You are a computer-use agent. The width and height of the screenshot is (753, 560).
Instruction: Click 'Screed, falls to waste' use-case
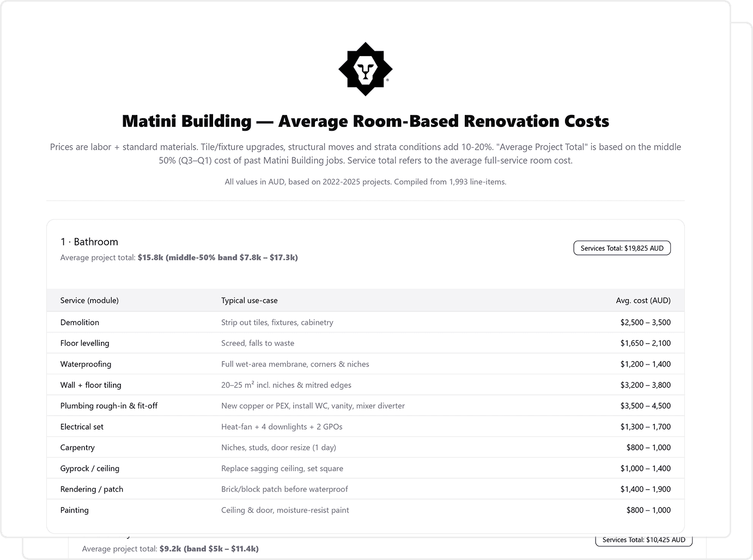click(258, 343)
